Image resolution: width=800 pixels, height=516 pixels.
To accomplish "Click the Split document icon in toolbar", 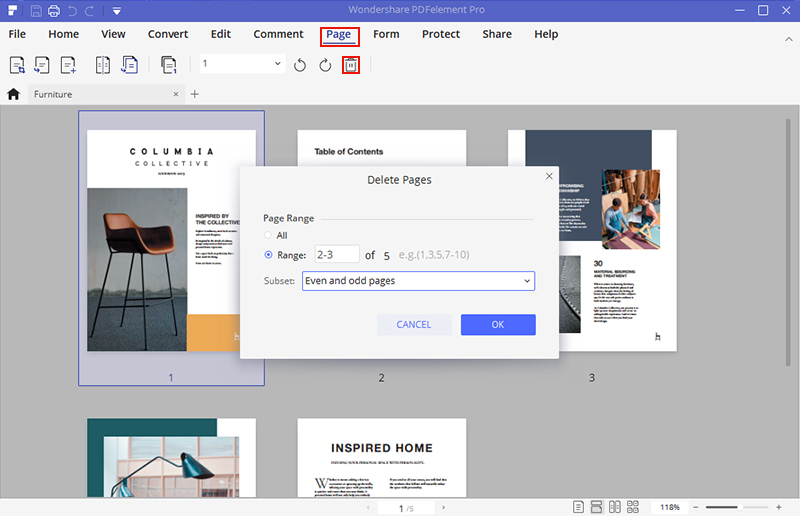I will click(x=102, y=65).
